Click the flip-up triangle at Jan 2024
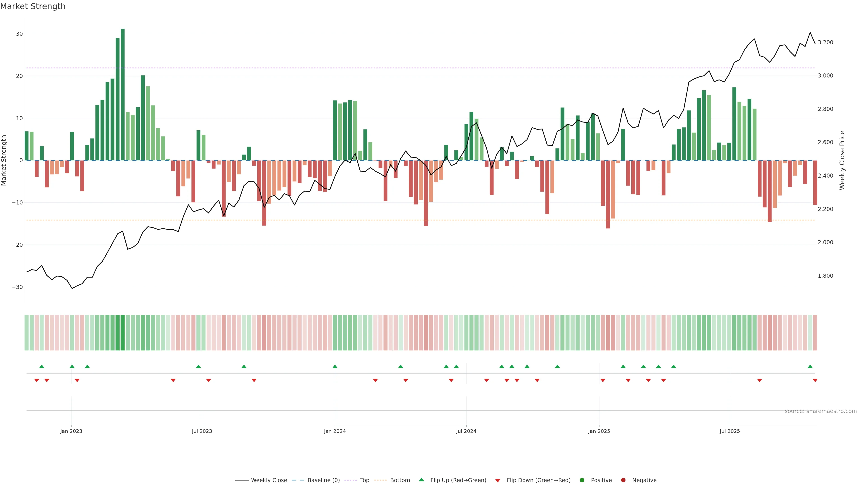 coord(335,366)
